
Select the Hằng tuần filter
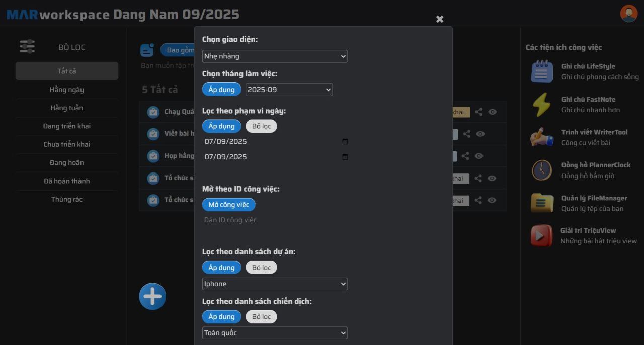[x=67, y=108]
